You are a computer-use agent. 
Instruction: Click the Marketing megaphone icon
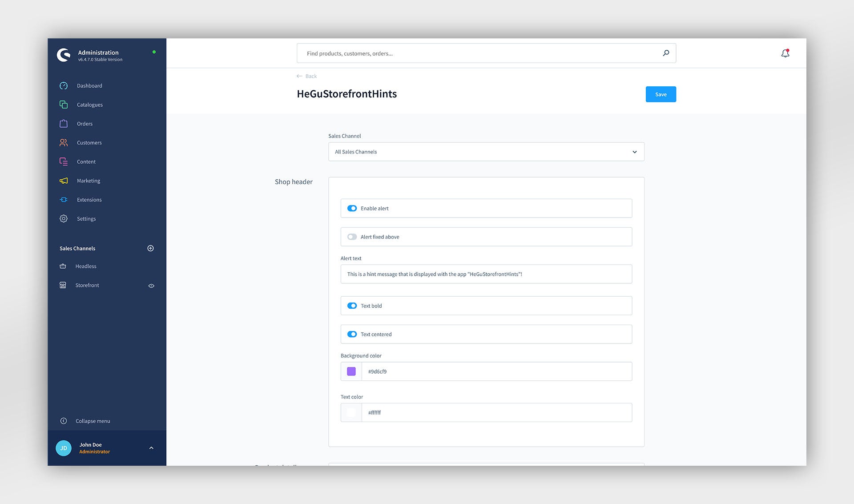coord(64,181)
